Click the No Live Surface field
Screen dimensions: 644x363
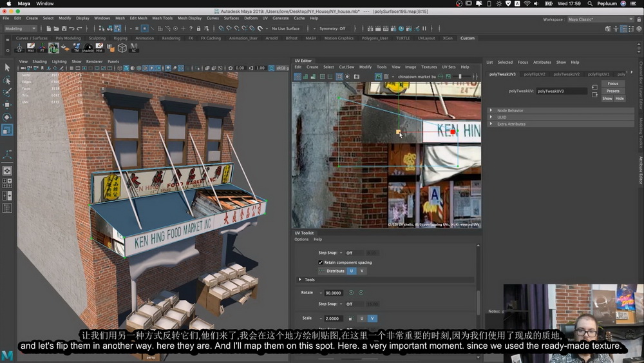pyautogui.click(x=286, y=28)
